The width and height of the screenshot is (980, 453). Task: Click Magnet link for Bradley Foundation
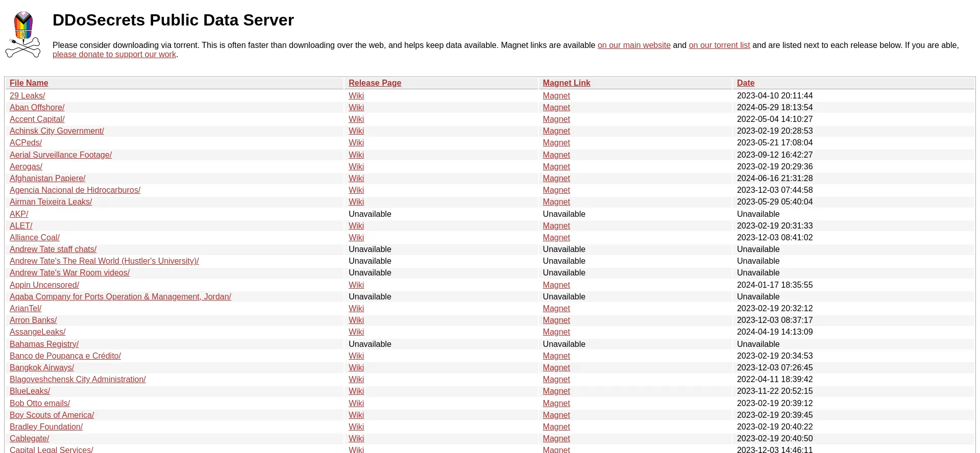point(556,426)
